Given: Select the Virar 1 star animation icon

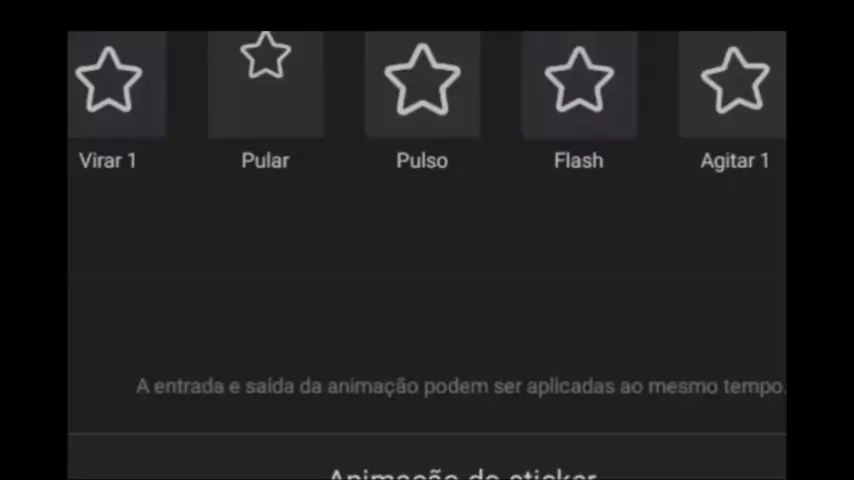Looking at the screenshot, I should 109,80.
